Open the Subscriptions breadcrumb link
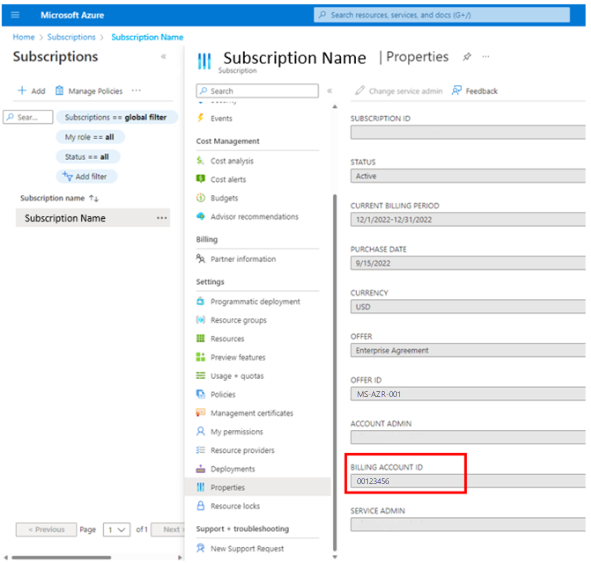 [71, 37]
